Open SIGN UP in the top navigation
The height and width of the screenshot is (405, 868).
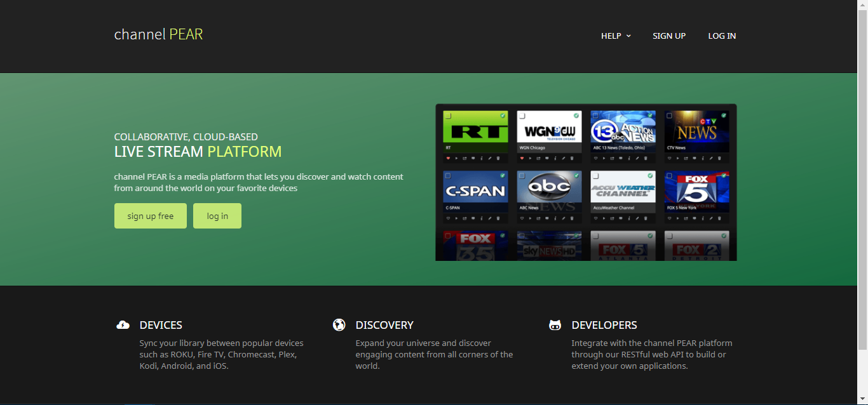(669, 36)
